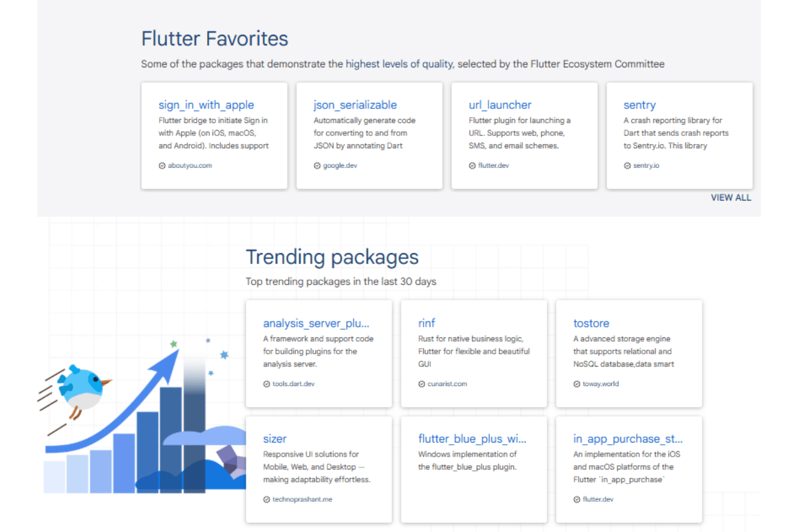Open the sizer package link

(274, 439)
